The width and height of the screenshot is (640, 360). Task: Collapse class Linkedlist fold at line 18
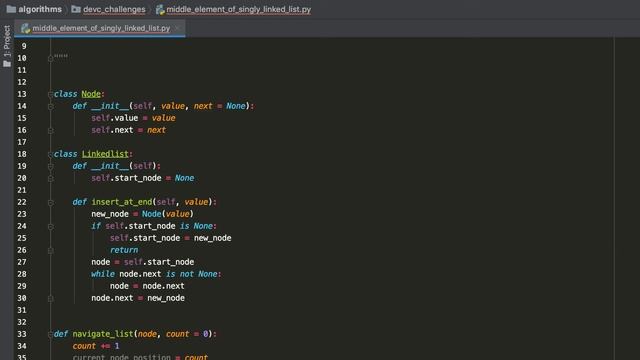[51, 154]
